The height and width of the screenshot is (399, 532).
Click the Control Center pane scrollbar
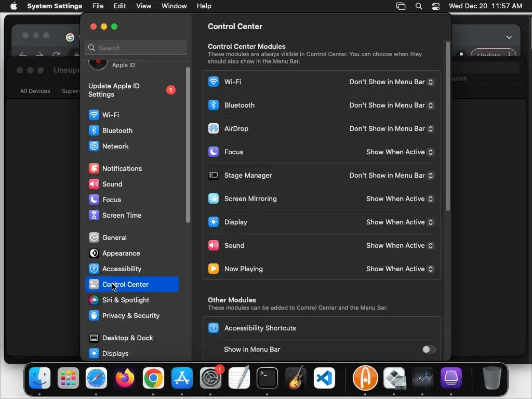point(447,126)
